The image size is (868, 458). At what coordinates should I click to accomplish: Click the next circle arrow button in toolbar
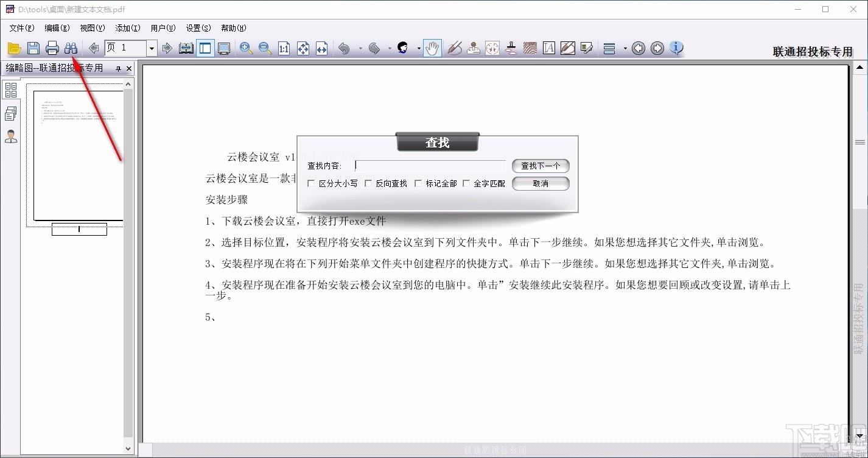(x=657, y=48)
